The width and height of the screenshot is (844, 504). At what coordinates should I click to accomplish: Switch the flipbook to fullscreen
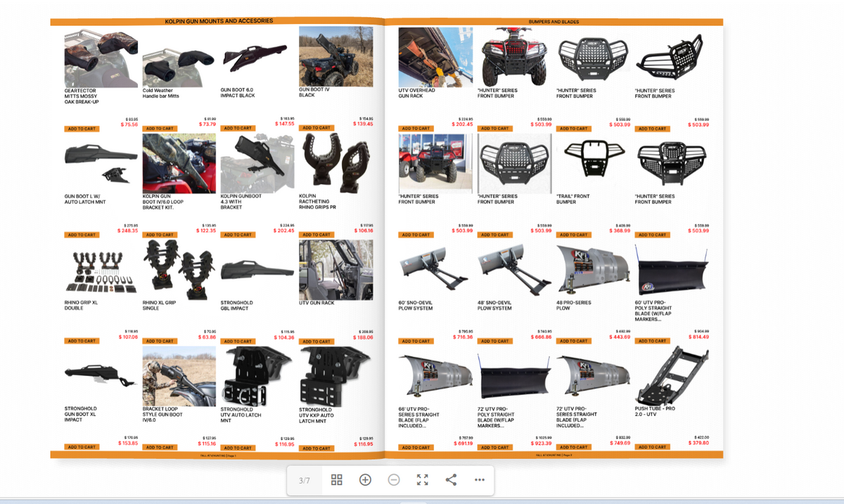click(423, 480)
